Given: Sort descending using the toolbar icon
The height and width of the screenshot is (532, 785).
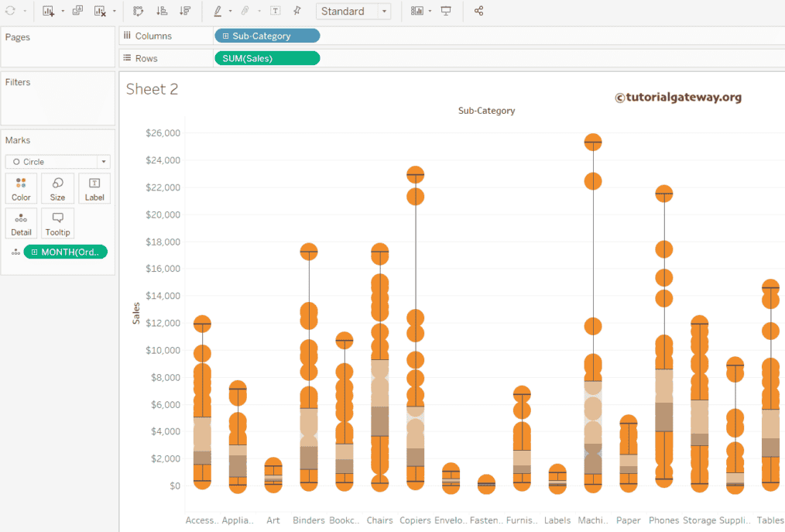Looking at the screenshot, I should (x=185, y=11).
